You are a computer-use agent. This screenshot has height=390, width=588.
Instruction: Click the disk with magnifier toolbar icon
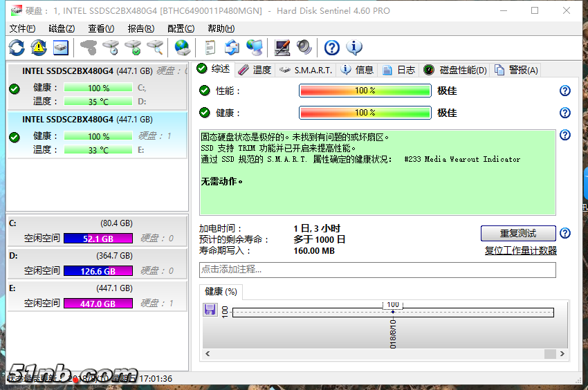155,47
